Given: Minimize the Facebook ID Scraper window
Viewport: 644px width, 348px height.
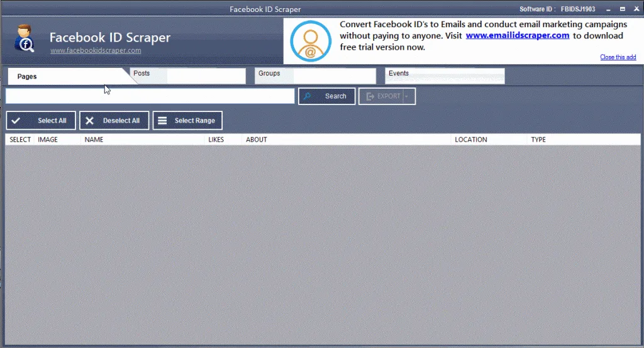Looking at the screenshot, I should coord(608,9).
